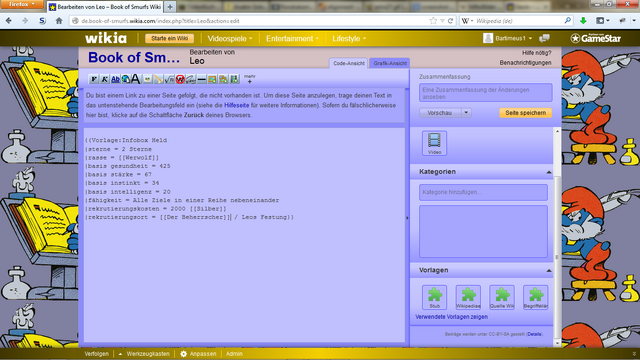Insert math formula with square root icon
The height and width of the screenshot is (360, 640).
point(169,79)
